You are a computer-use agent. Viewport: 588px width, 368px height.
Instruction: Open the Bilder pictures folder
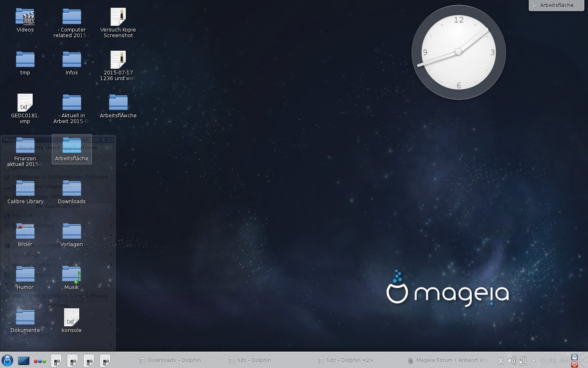point(25,235)
